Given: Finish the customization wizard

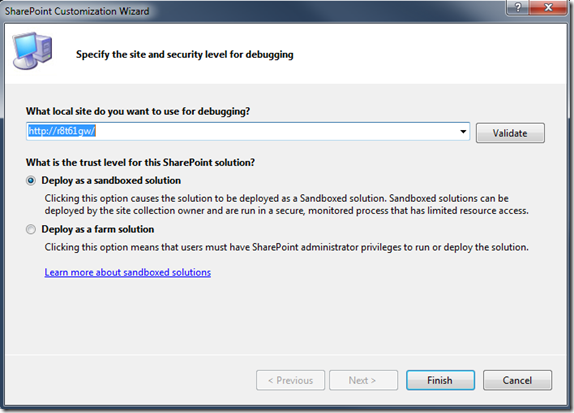Looking at the screenshot, I should click(x=440, y=380).
